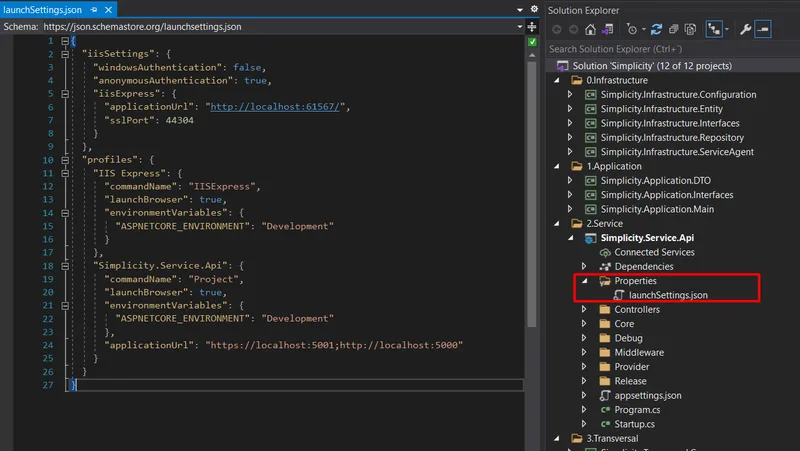Click the Debug folder icon
This screenshot has height=451, width=800.
[x=605, y=338]
